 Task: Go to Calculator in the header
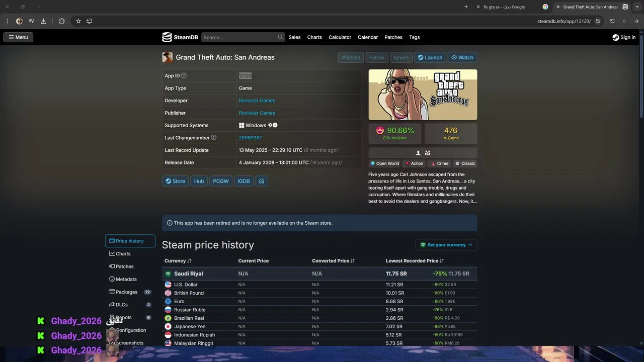(340, 37)
